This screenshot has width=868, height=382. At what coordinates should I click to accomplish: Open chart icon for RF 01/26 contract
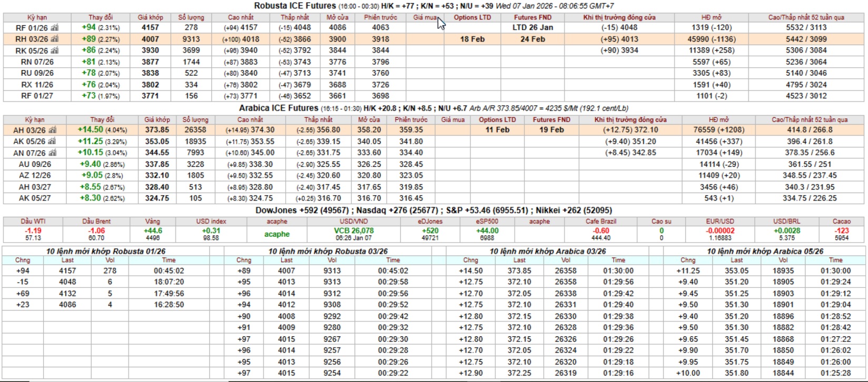(55, 28)
